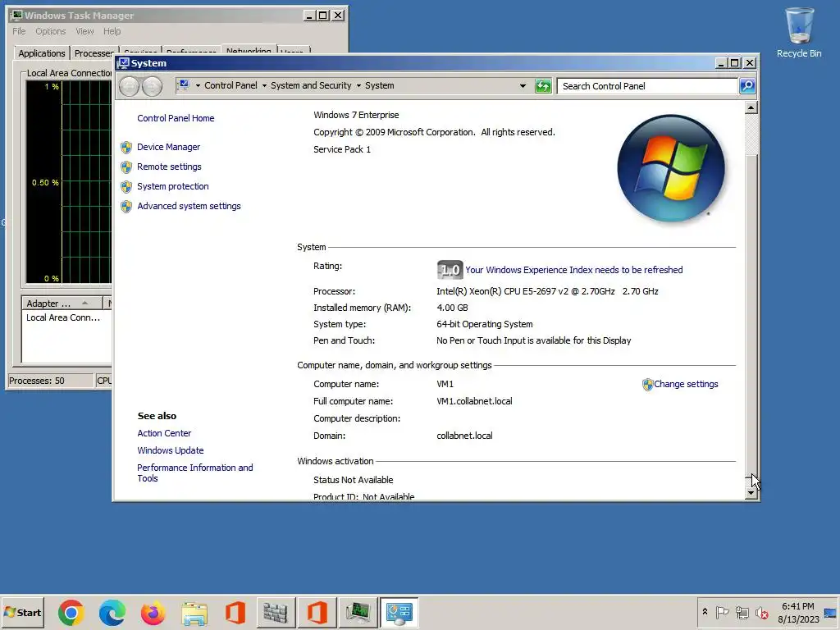The image size is (840, 630).
Task: Open Advanced system settings
Action: (189, 206)
